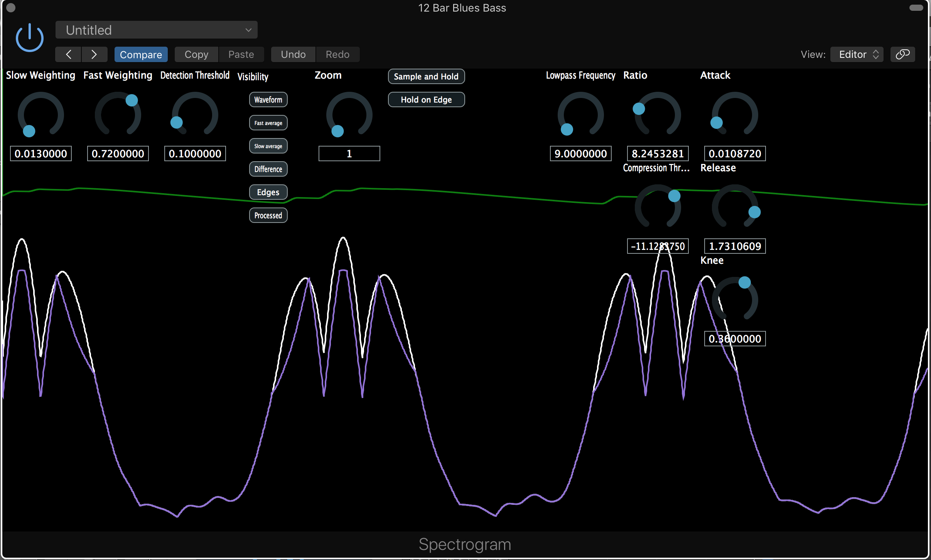Screen dimensions: 931x560
Task: Click the Lowpass Frequency knob
Action: point(580,115)
